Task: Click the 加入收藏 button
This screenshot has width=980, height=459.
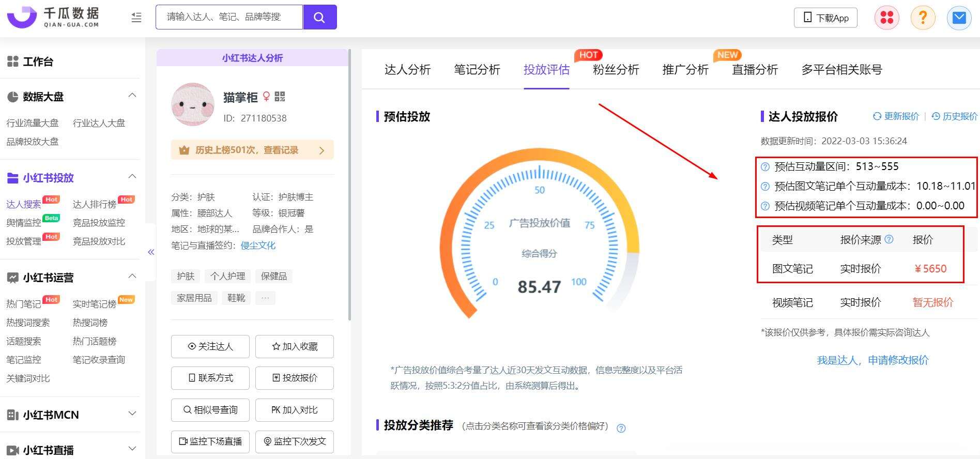Action: point(295,346)
